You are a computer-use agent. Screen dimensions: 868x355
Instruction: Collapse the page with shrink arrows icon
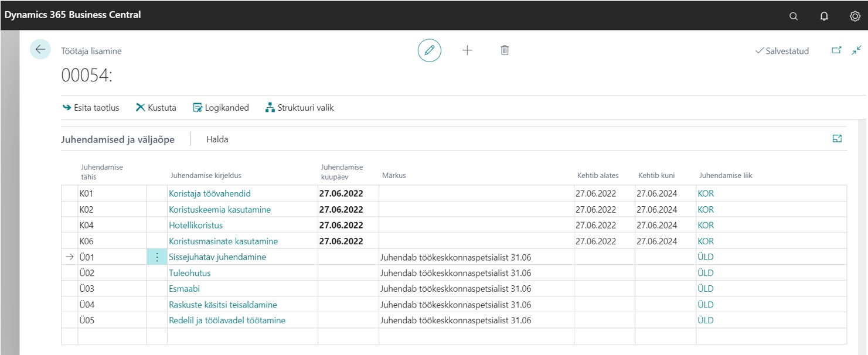click(856, 51)
